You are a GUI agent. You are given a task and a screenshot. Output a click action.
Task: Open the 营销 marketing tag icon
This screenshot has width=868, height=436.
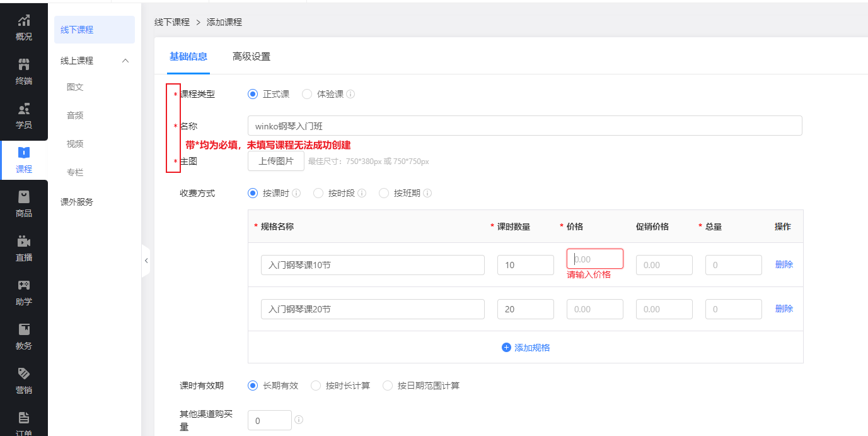click(x=23, y=374)
